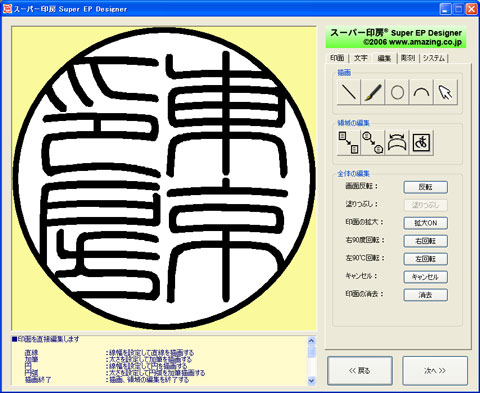Click the '全体の編集' group heading
Viewport: 480px width, 393px height.
coord(353,174)
